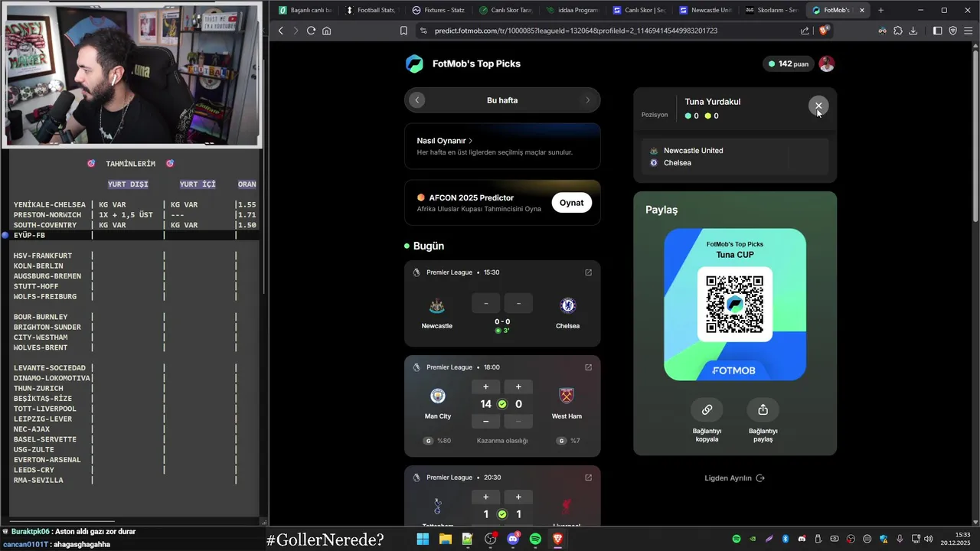This screenshot has height=551, width=980.
Task: Increase Man City predicted score
Action: (x=485, y=386)
